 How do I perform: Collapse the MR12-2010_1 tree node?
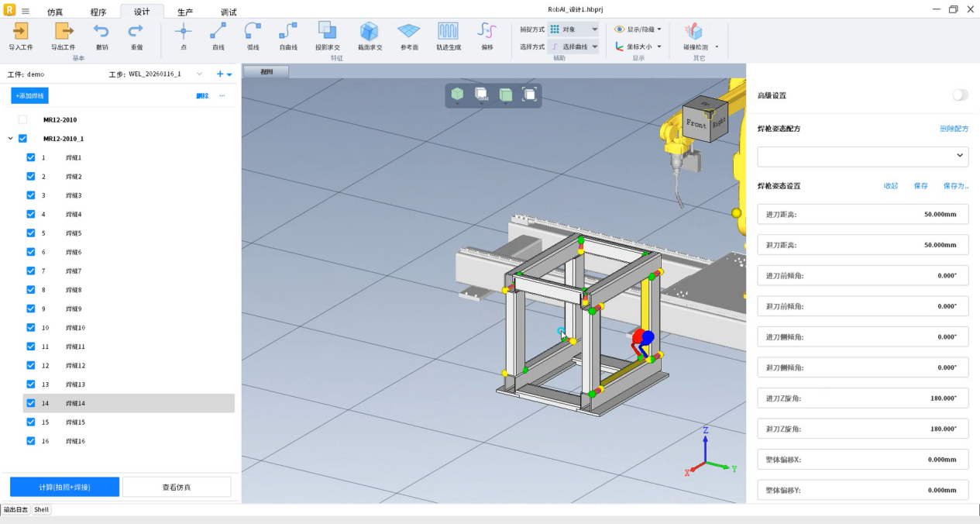10,139
